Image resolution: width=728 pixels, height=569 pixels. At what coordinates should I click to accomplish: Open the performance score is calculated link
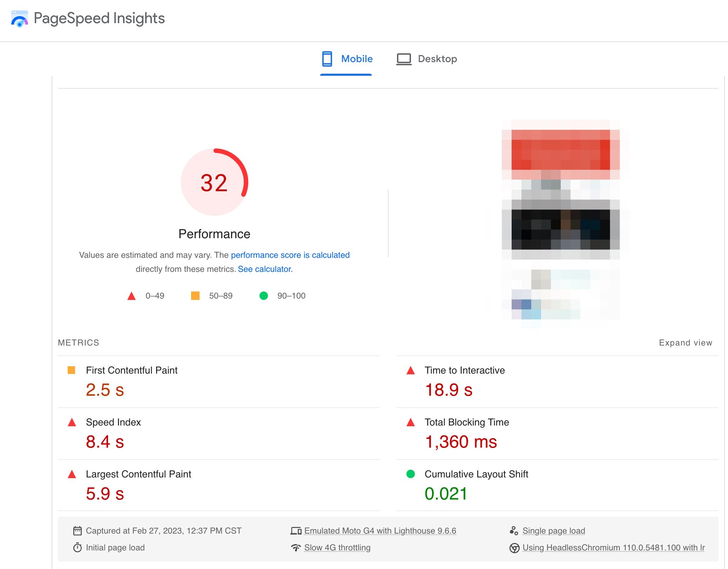pos(290,255)
